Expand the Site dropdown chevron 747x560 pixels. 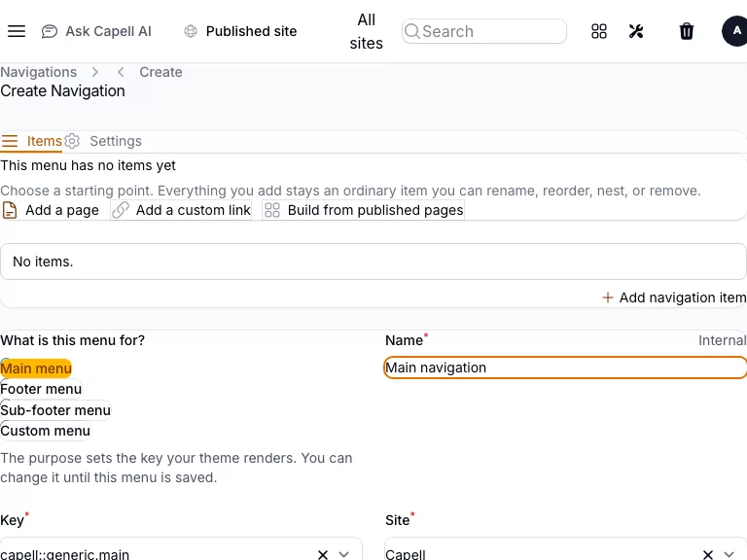(729, 554)
